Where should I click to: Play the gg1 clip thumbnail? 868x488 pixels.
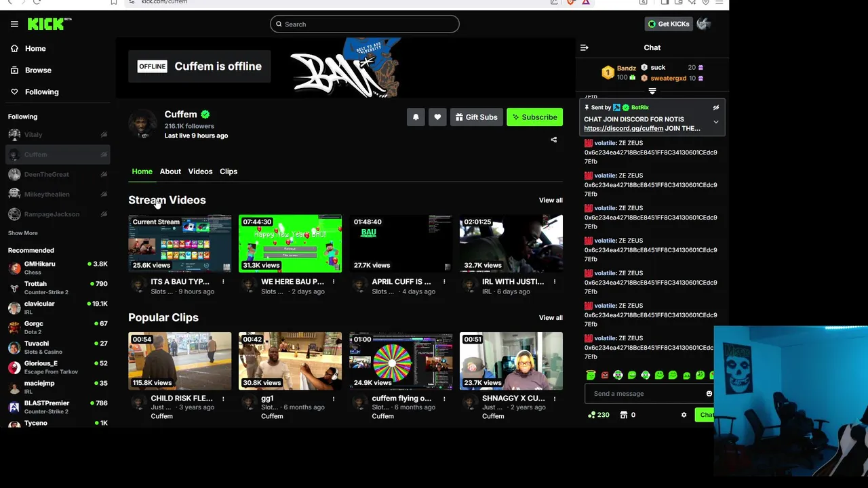pos(290,361)
